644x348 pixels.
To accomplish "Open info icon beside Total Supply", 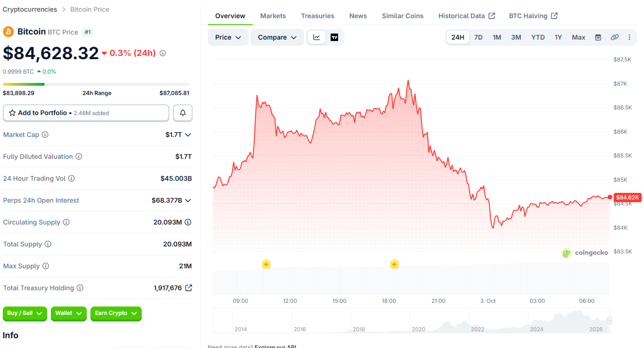I will pyautogui.click(x=48, y=244).
